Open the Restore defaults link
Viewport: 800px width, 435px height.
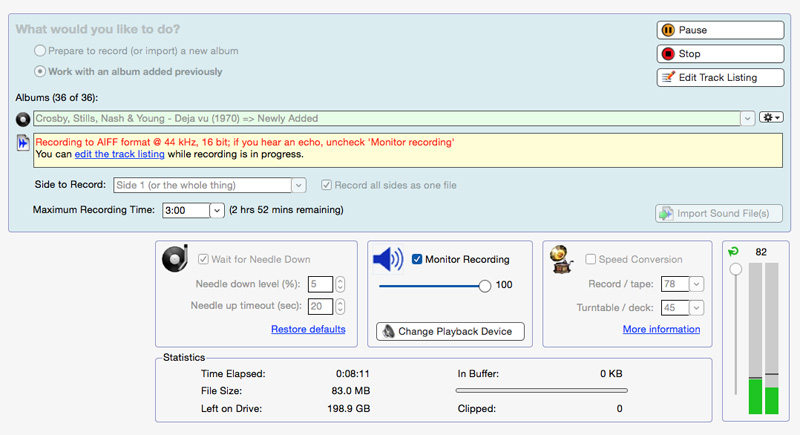pos(308,329)
